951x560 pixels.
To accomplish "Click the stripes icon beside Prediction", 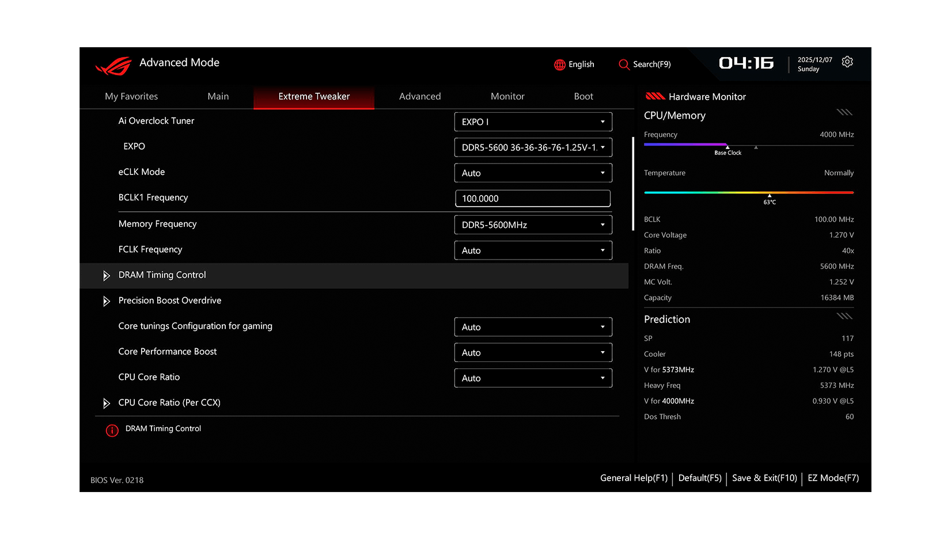I will click(844, 316).
